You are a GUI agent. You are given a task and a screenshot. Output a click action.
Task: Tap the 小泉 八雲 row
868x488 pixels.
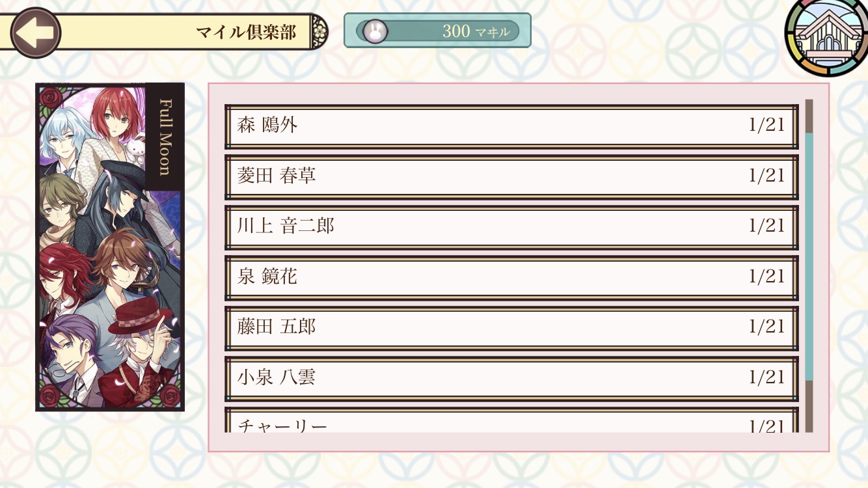(x=511, y=377)
